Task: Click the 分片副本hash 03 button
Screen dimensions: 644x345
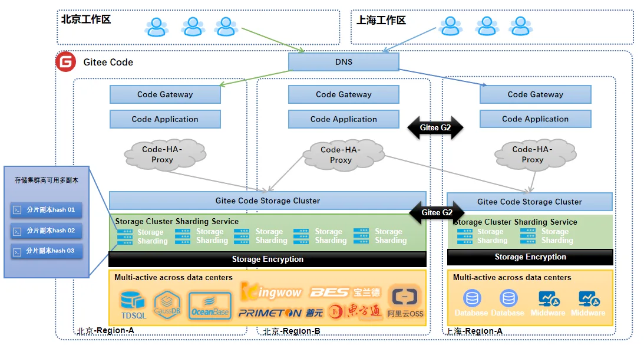Action: tap(46, 251)
